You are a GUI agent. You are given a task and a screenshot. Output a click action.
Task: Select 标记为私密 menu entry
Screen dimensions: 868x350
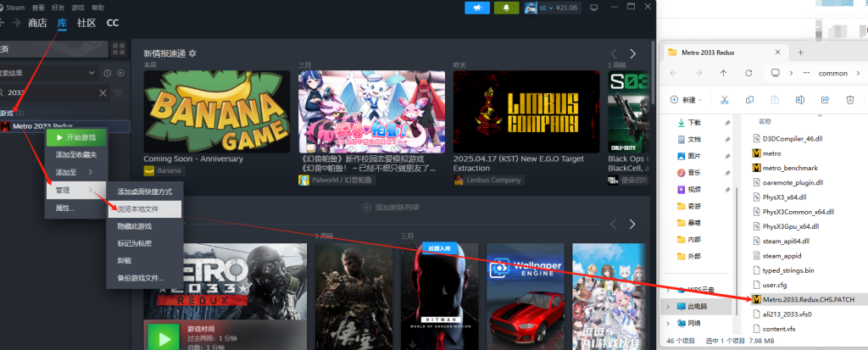tap(144, 243)
